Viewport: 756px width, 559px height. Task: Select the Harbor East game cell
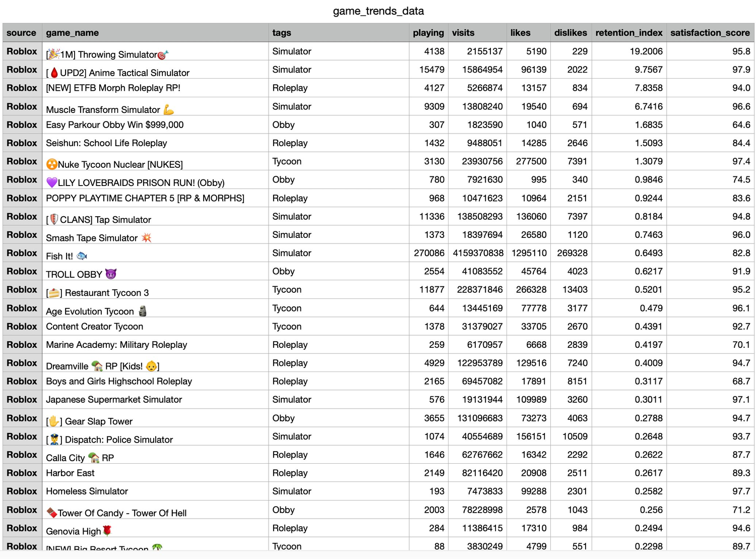pyautogui.click(x=155, y=473)
